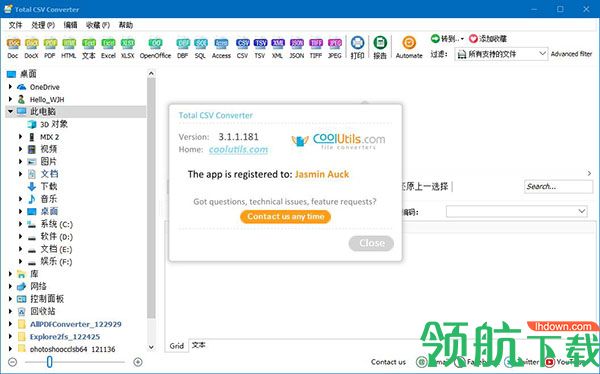Choose the TIFF conversion icon
Viewport: 600px width, 374px height.
coord(316,43)
